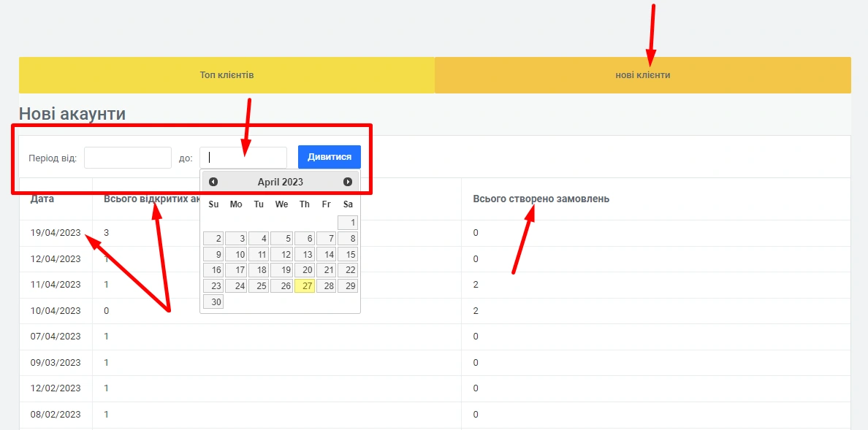
Task: Choose April 29 in the calendar
Action: 348,286
